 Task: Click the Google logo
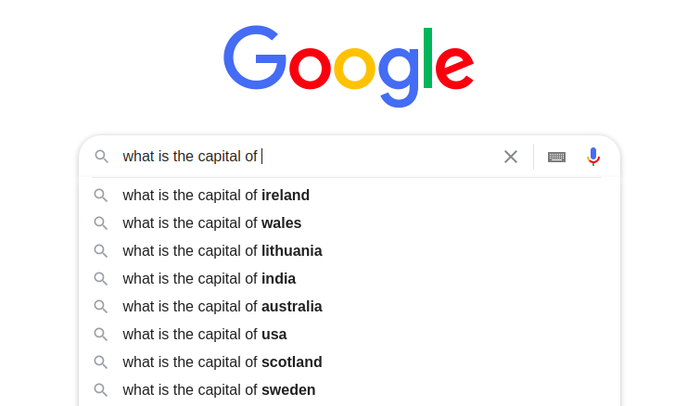(x=349, y=66)
